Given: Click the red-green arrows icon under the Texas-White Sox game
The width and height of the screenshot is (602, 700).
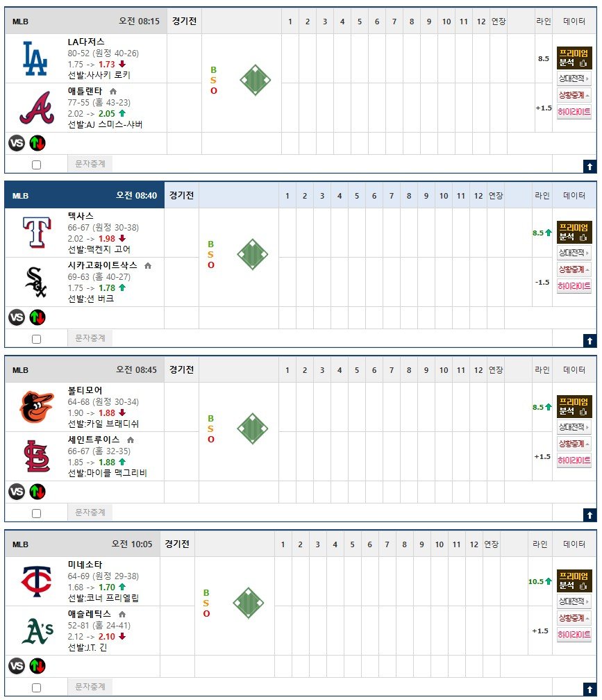Looking at the screenshot, I should (x=37, y=317).
